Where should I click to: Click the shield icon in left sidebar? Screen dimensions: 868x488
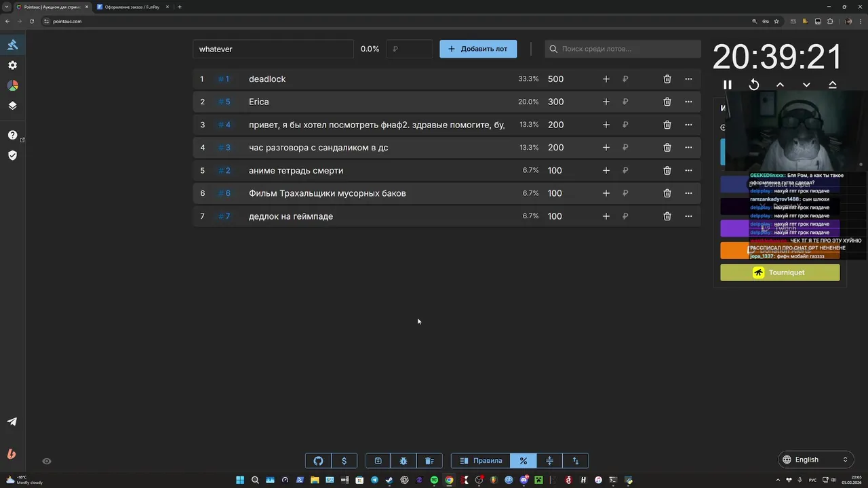click(12, 155)
